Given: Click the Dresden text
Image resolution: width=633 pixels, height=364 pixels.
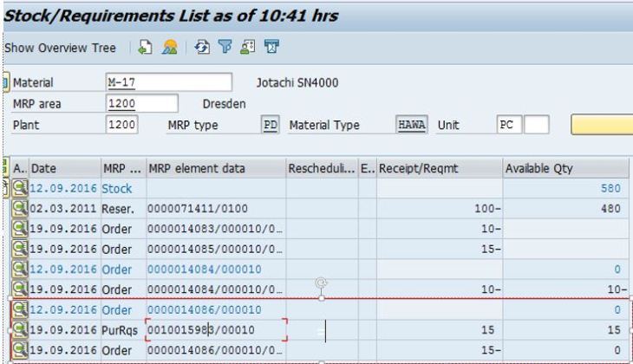Looking at the screenshot, I should click(224, 104).
